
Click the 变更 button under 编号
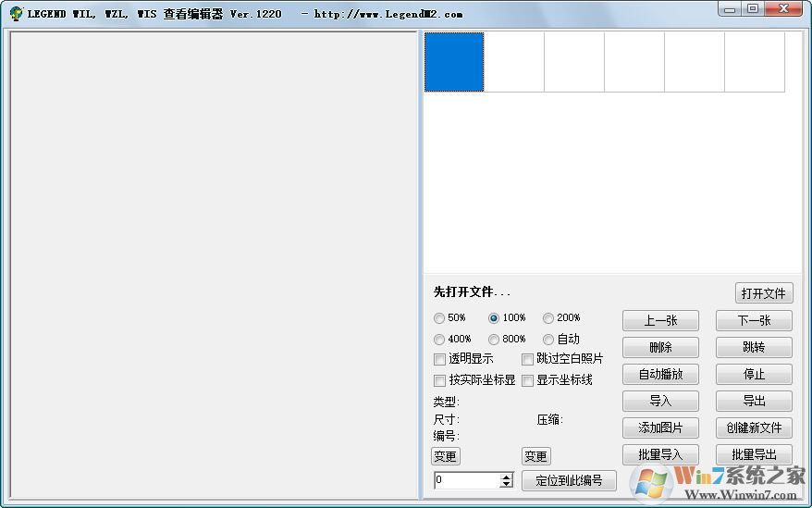[446, 456]
